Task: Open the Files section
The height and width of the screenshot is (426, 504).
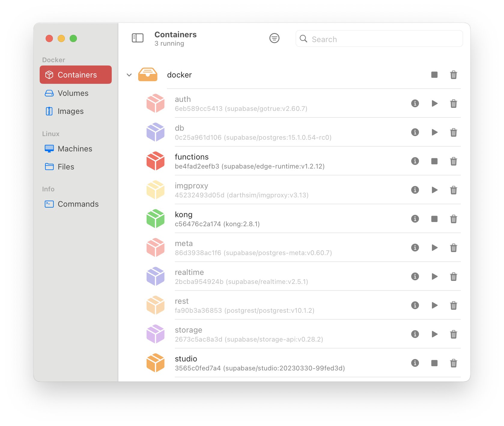Action: click(76, 167)
